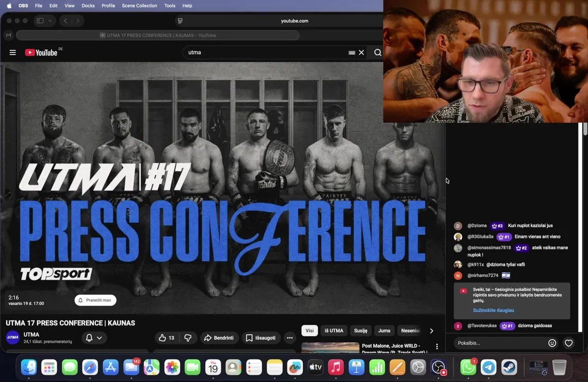Dislike the video with the thumbs down

(188, 338)
